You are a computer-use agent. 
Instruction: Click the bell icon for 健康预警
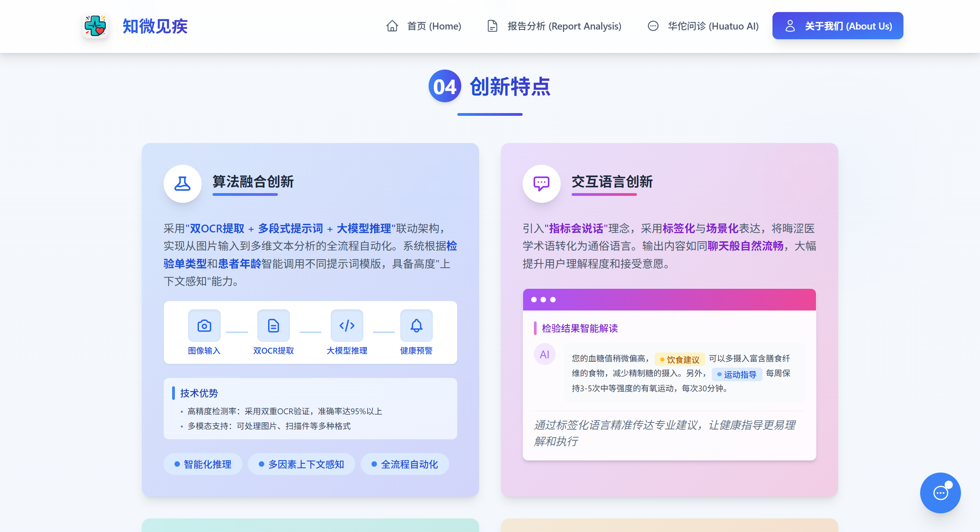[x=417, y=326]
